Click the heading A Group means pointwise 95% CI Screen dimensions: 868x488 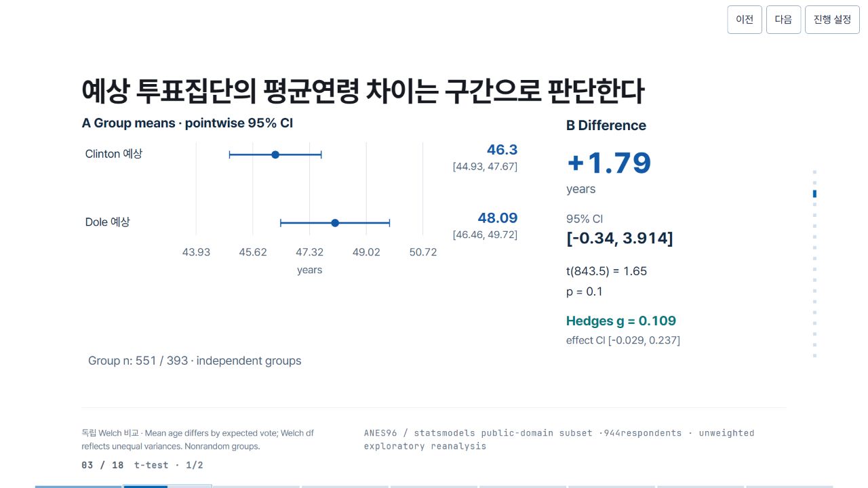click(x=187, y=123)
